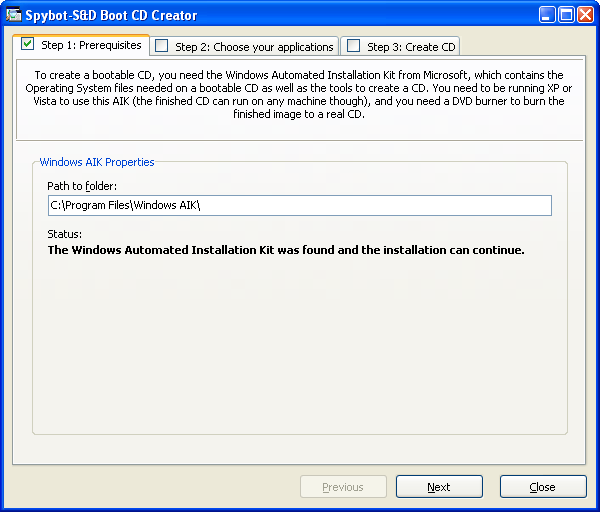Toggle the Step 1 Prerequisites checkbox

pos(28,44)
